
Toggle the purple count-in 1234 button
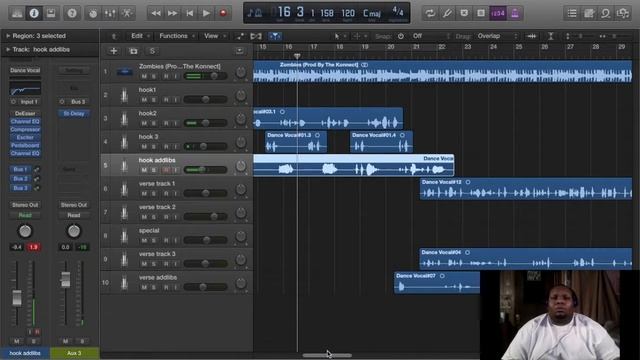(498, 13)
